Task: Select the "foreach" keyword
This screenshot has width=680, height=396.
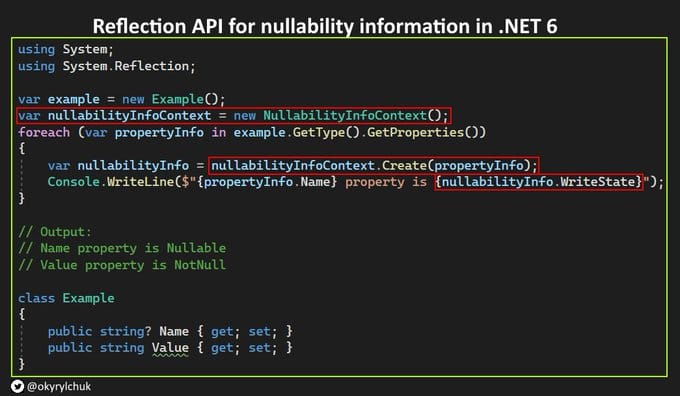Action: (44, 132)
